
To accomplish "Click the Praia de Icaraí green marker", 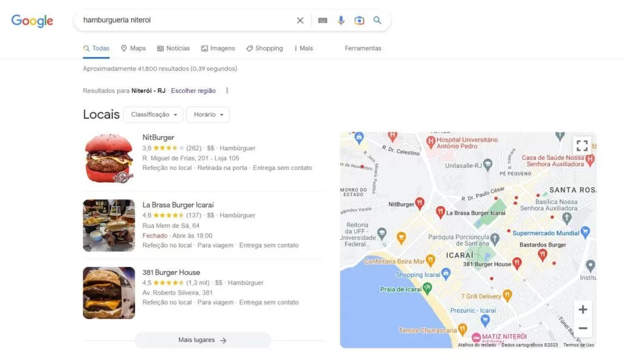I will (427, 288).
